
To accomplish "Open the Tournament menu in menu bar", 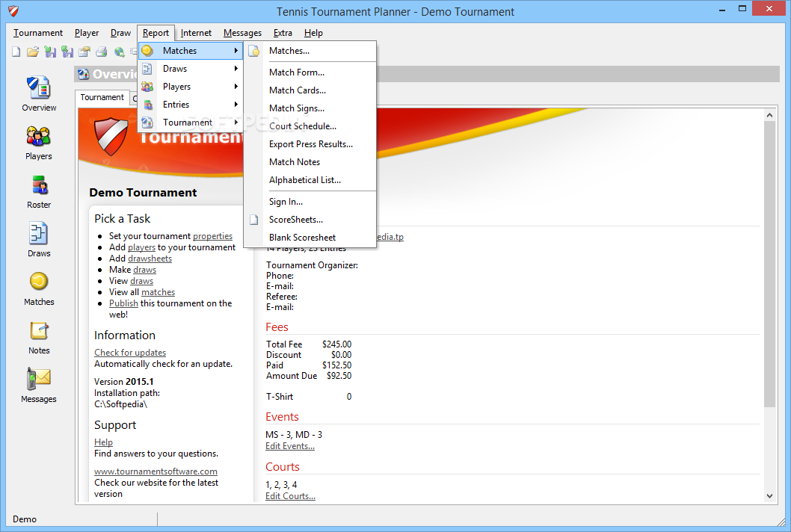I will [38, 33].
